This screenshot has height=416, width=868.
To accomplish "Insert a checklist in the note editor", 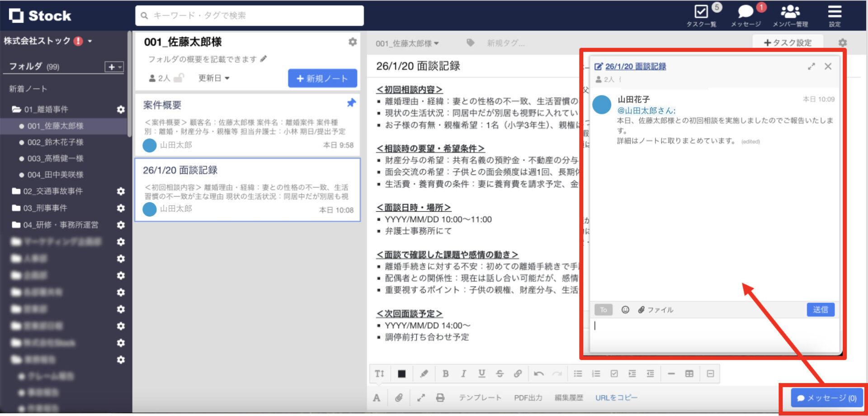I will tap(614, 373).
